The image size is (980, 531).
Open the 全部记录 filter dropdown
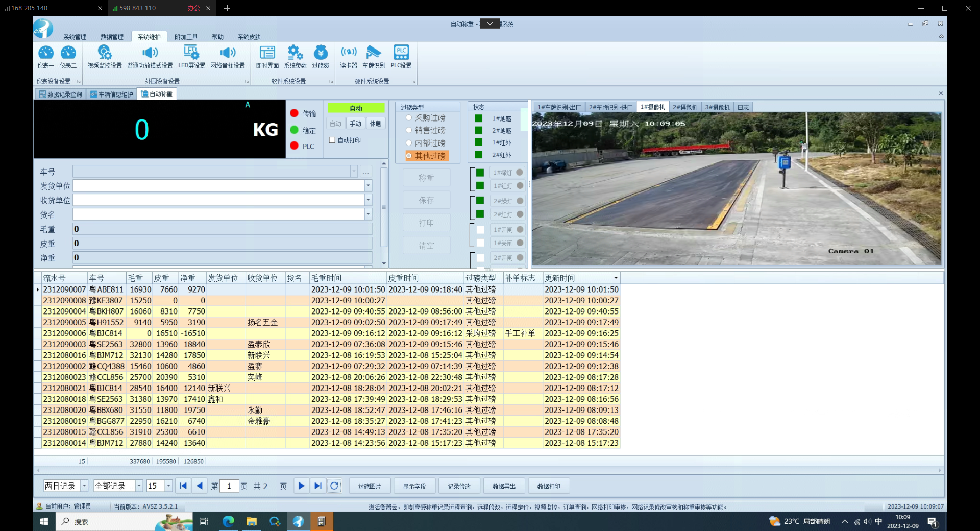[x=139, y=486]
